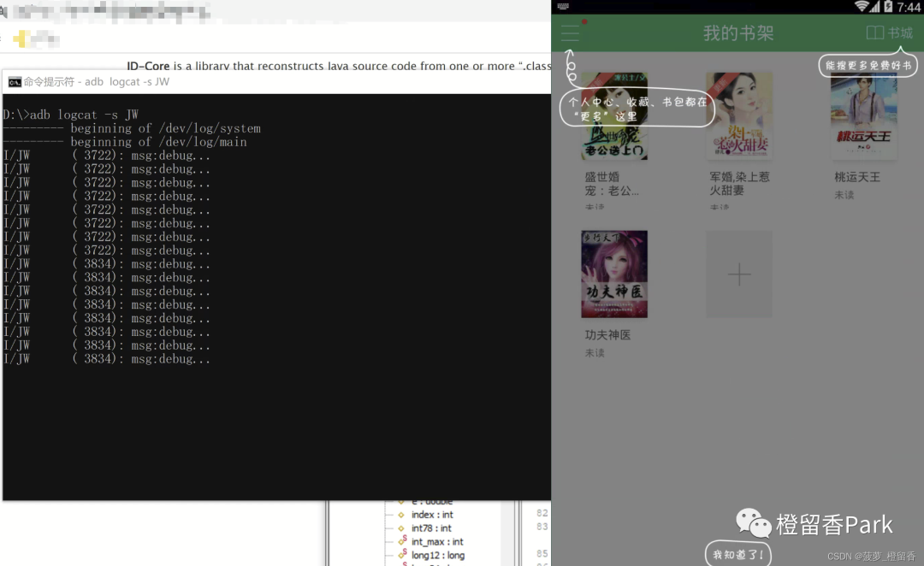Click the command prompt icon in the title bar
The width and height of the screenshot is (924, 566).
coord(14,81)
